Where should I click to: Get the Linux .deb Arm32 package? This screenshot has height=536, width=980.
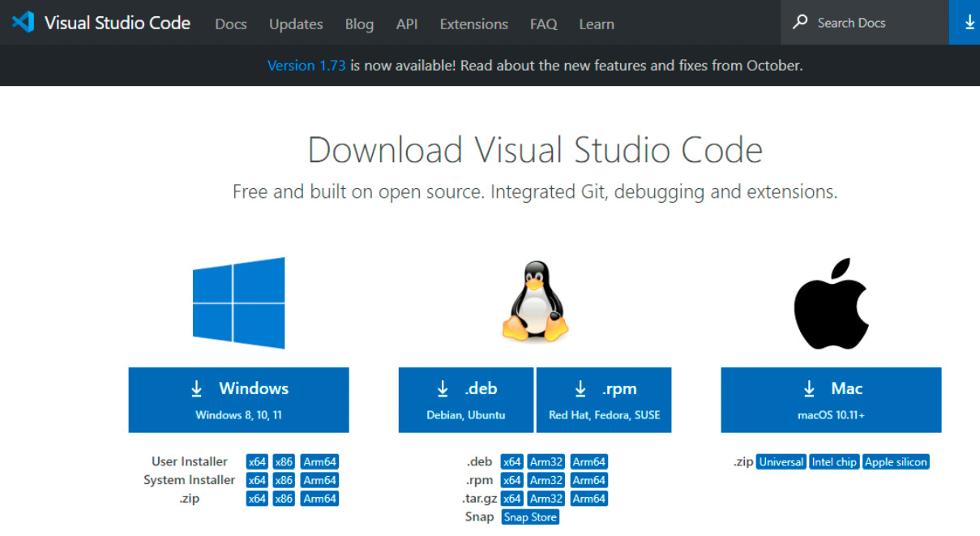click(546, 461)
